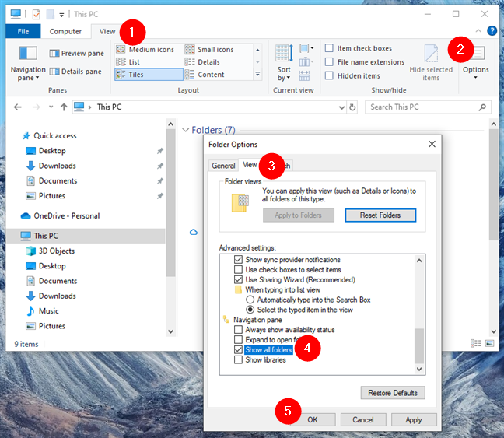Select the List layout

tap(128, 61)
